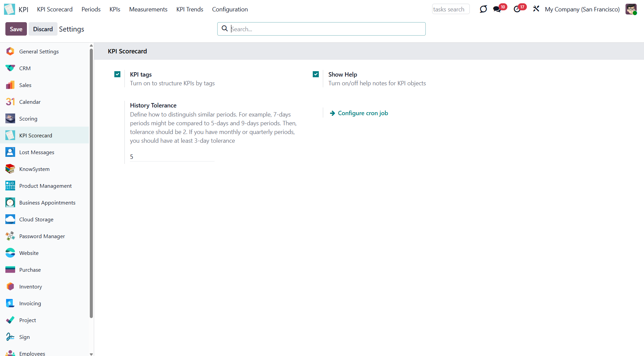The height and width of the screenshot is (356, 644).
Task: Follow the Configure cron job link
Action: coord(363,113)
